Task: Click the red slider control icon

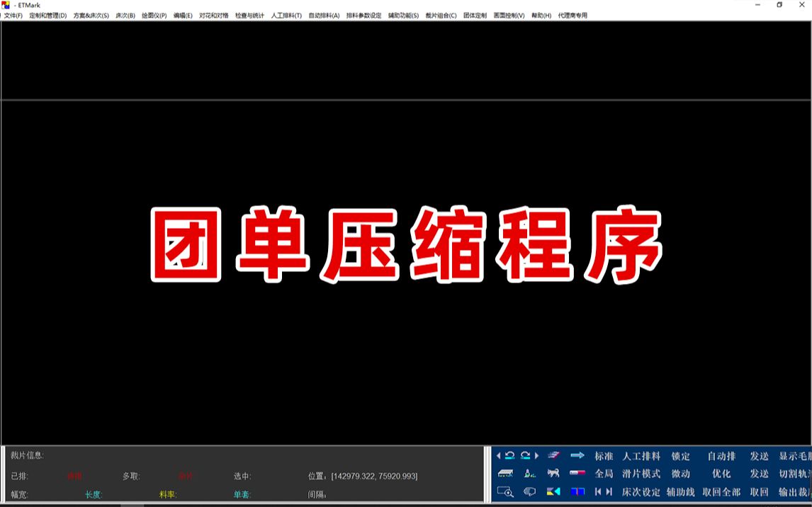Action: click(x=576, y=473)
